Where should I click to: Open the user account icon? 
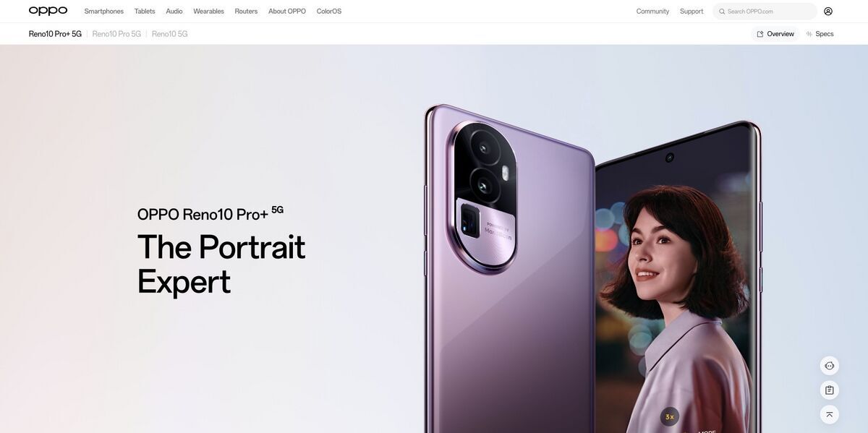[828, 11]
